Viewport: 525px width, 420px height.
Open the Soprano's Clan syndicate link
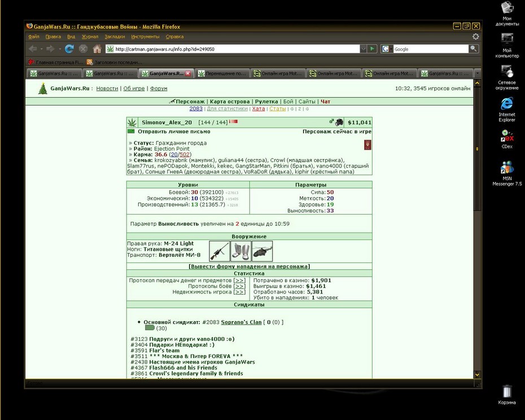[241, 322]
